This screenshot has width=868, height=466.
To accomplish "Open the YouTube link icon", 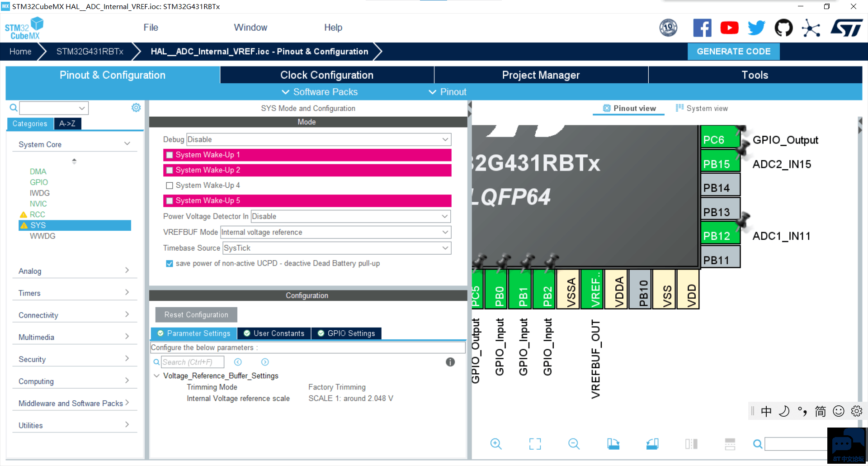I will pyautogui.click(x=729, y=28).
